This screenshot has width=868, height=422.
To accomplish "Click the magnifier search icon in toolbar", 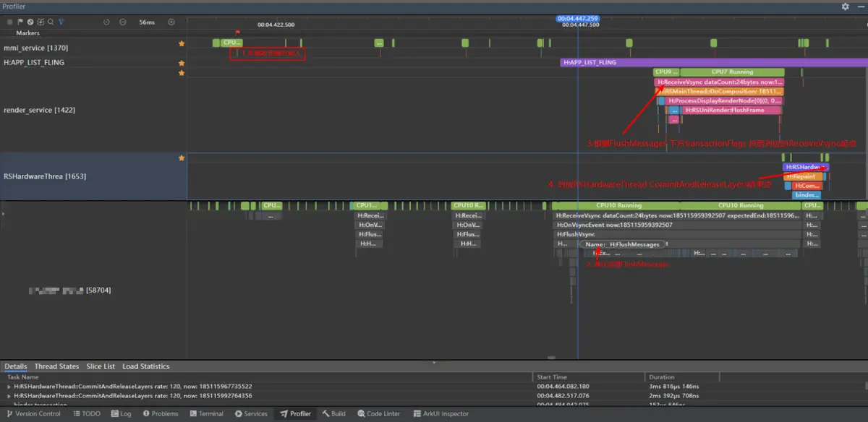I will 50,22.
